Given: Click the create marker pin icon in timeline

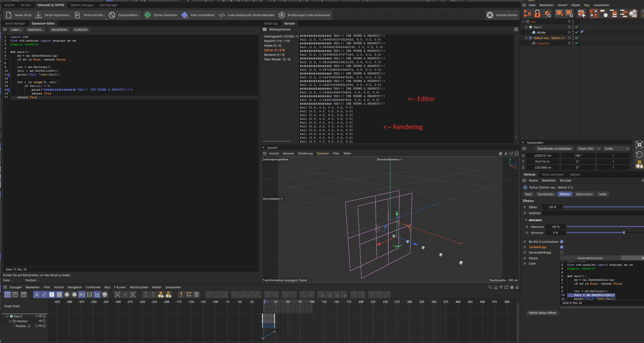Looking at the screenshot, I should click(x=181, y=295).
